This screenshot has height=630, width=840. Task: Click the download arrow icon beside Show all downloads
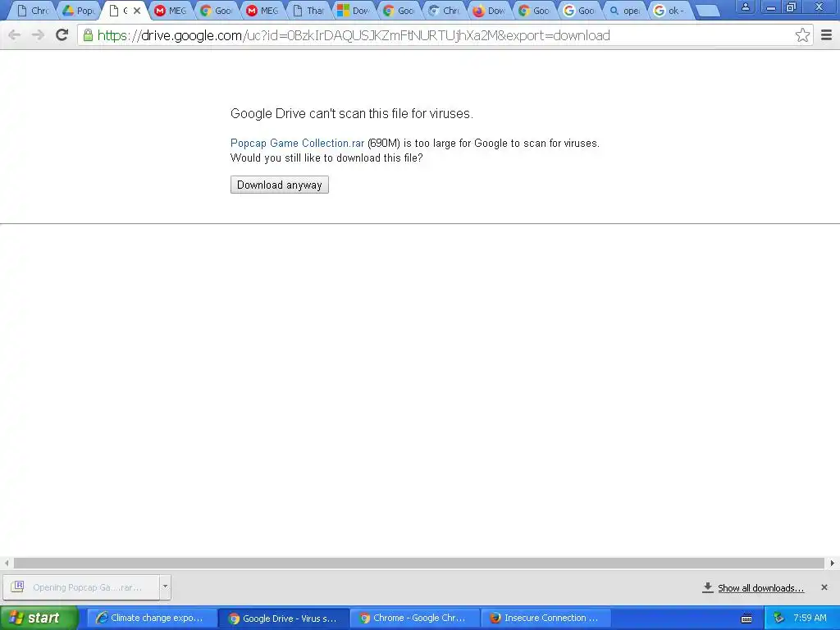click(708, 587)
